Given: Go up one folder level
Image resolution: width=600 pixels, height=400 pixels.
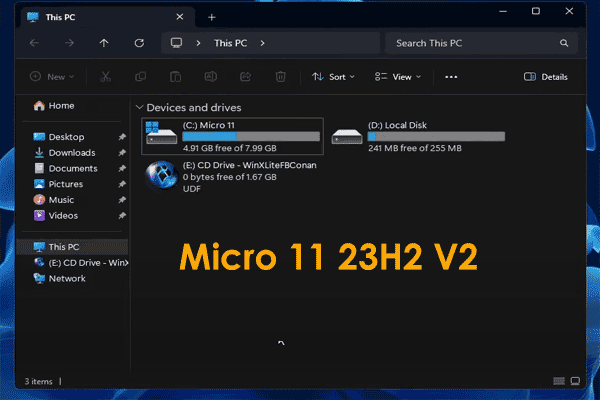Looking at the screenshot, I should (104, 43).
